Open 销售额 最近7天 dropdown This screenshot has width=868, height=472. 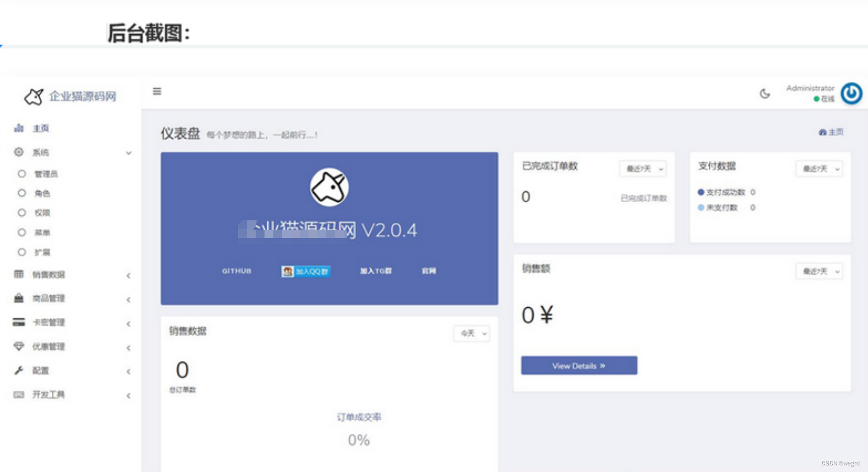point(820,271)
